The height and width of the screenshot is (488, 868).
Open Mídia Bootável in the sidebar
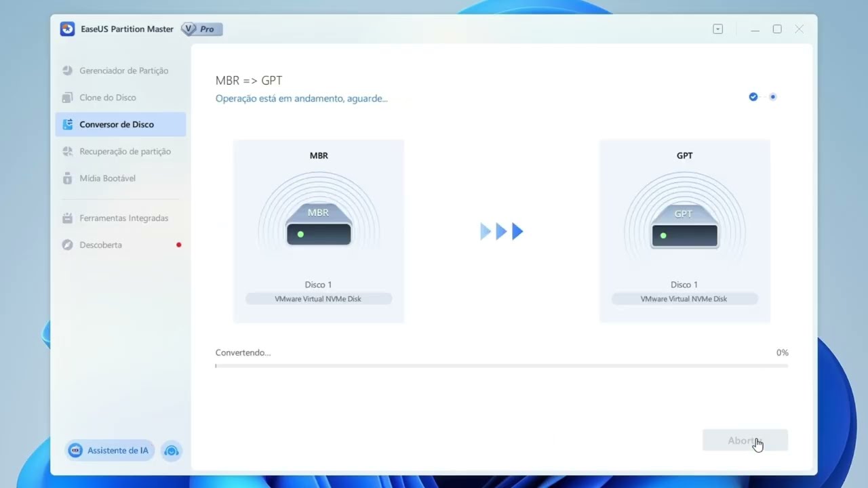tap(121, 178)
